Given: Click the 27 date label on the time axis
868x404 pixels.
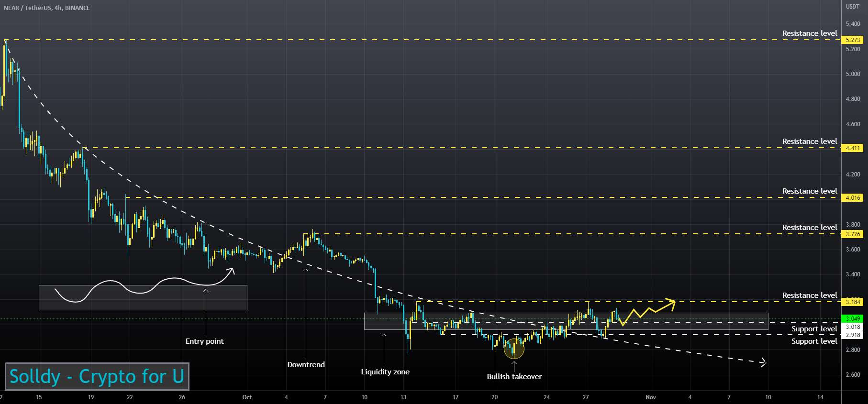Looking at the screenshot, I should (586, 397).
